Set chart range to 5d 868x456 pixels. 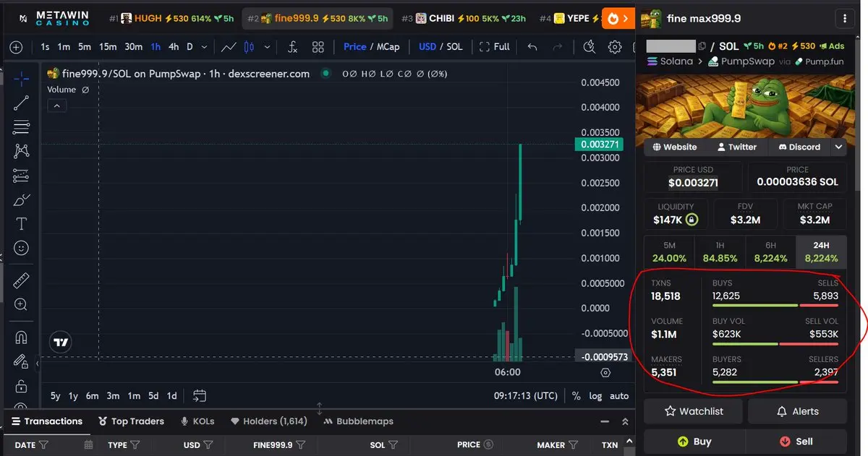click(153, 396)
